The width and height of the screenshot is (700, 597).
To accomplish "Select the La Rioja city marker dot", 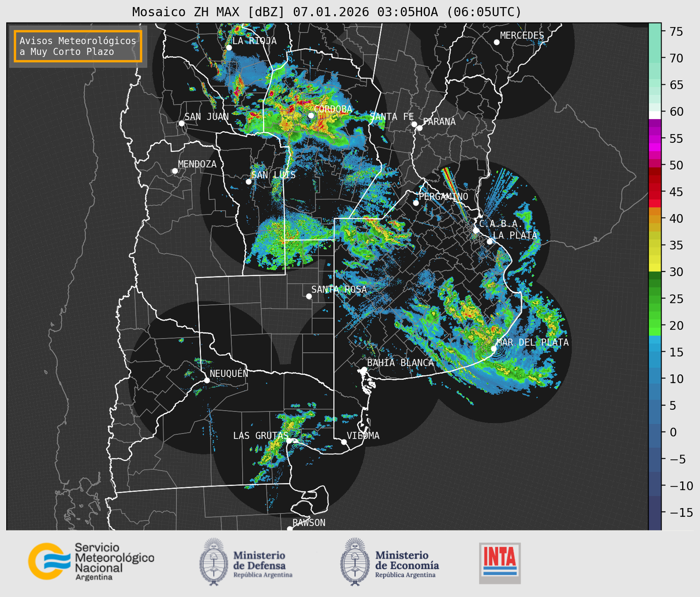I will [229, 48].
